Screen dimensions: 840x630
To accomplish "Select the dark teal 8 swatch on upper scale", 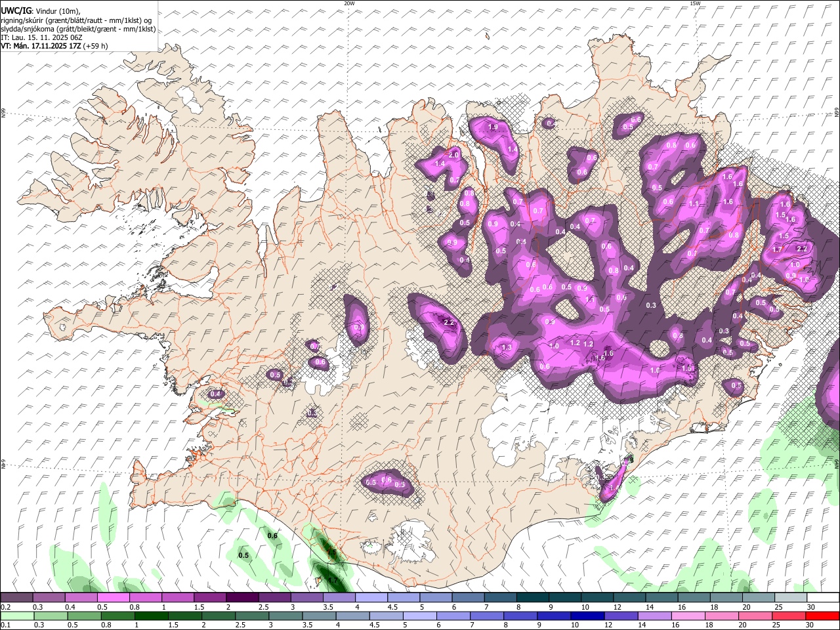I will 533,597.
